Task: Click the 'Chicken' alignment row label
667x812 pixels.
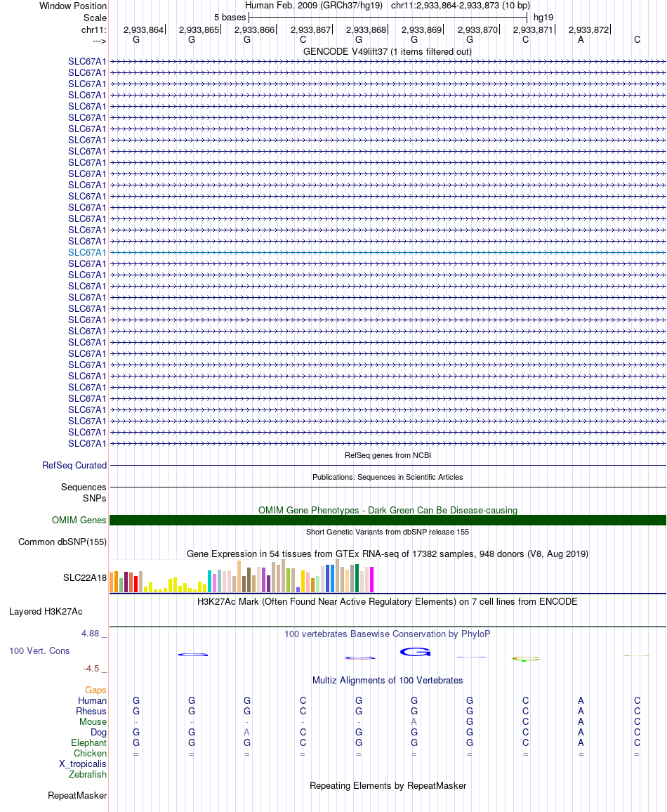Action: pos(90,754)
